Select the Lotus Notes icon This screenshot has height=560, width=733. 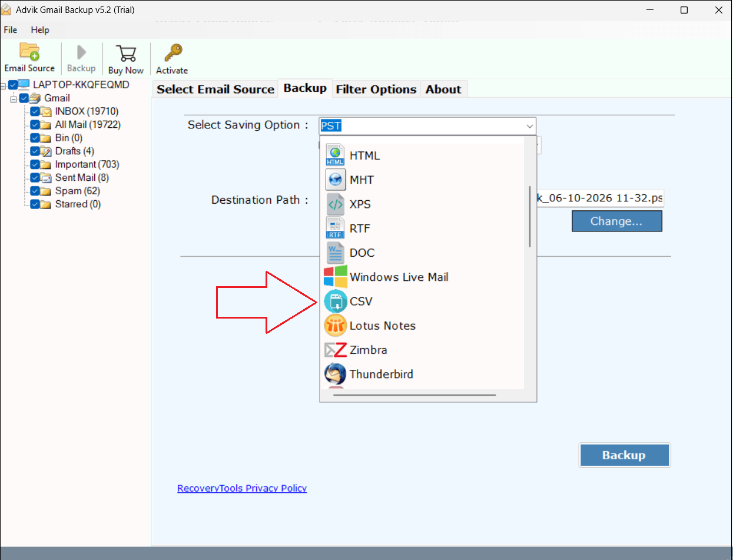click(336, 326)
